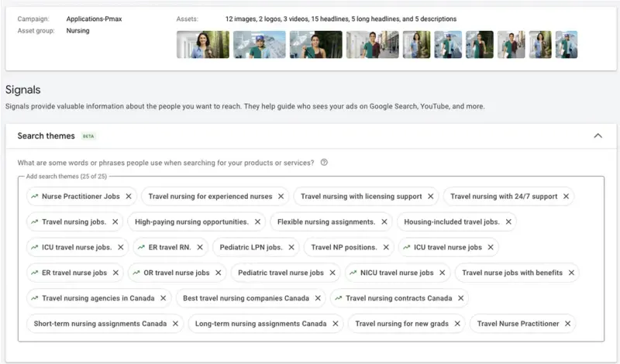Remove Travel nursing for new grads chip

pos(457,323)
